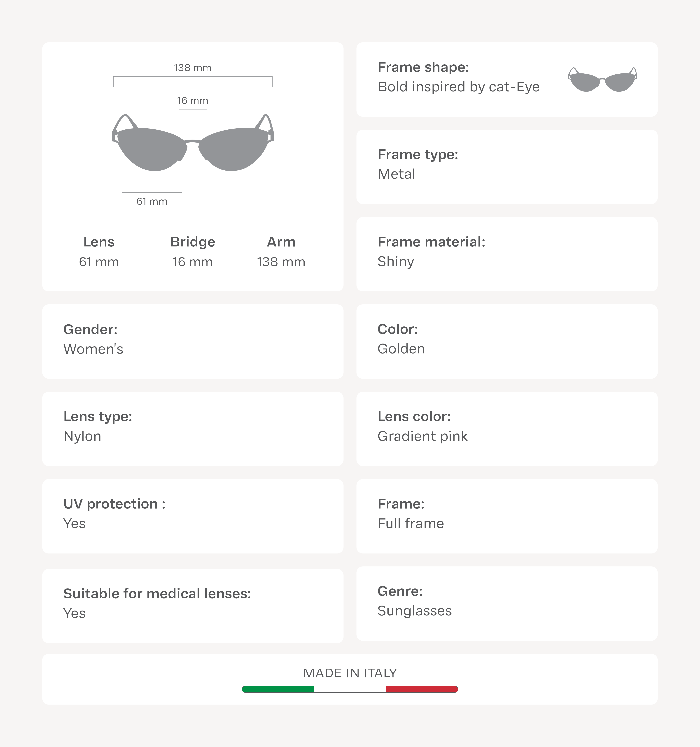700x747 pixels.
Task: Click the Suitable for medical lenses heading
Action: pos(157,594)
